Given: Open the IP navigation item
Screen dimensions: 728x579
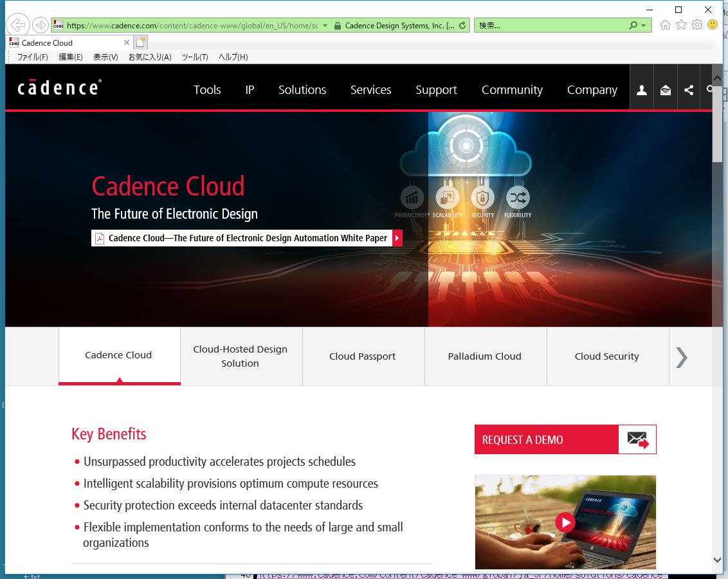Looking at the screenshot, I should click(250, 89).
